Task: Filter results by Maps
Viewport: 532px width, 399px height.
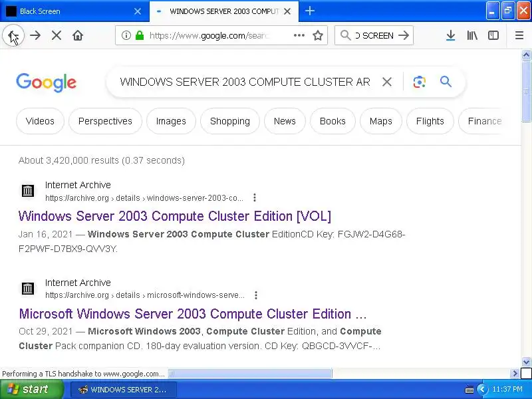Action: pos(380,121)
